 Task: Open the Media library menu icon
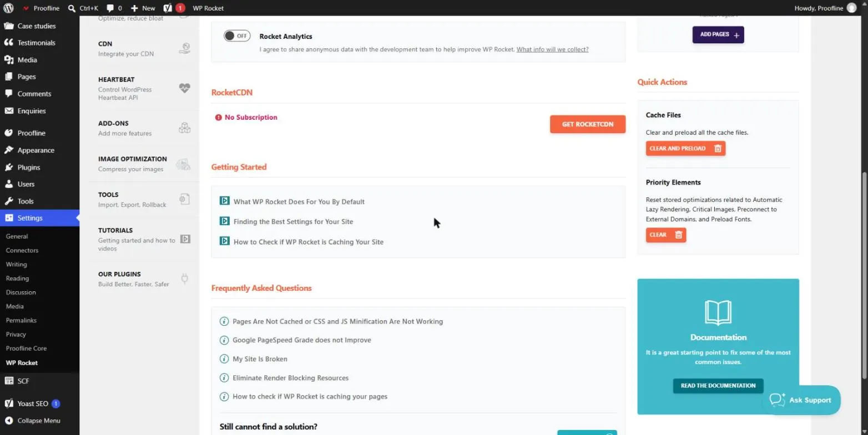pos(8,59)
